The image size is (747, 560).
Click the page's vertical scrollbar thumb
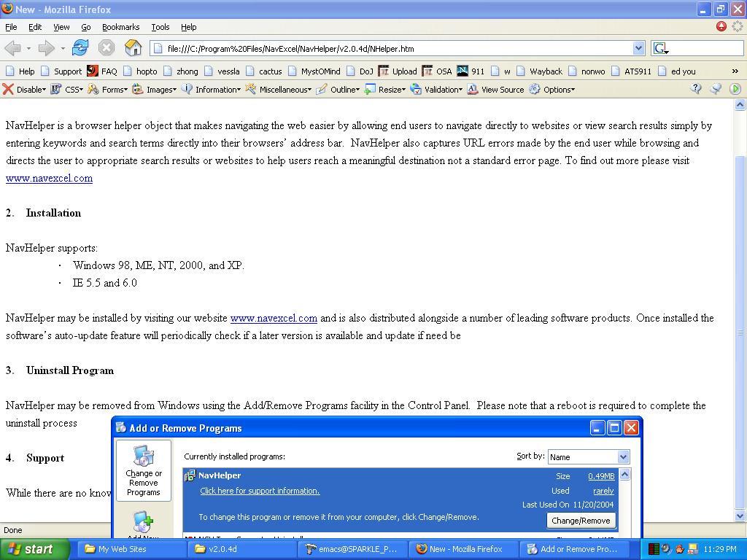[740, 328]
